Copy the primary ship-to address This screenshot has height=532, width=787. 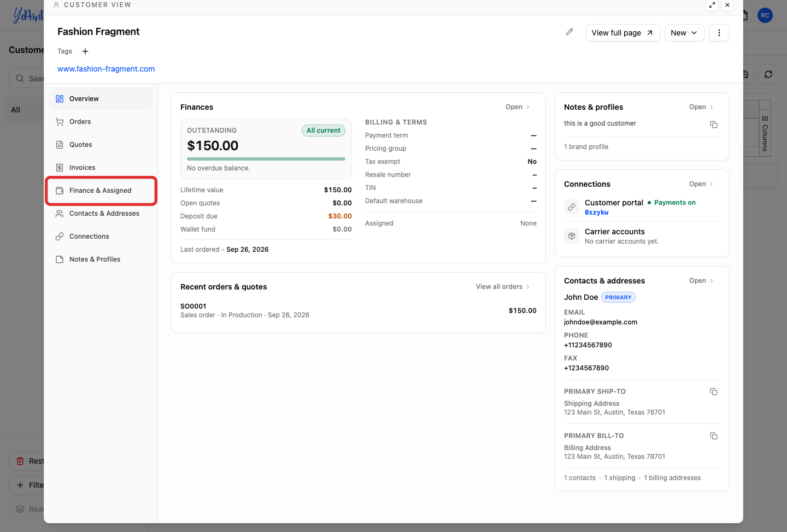(714, 392)
